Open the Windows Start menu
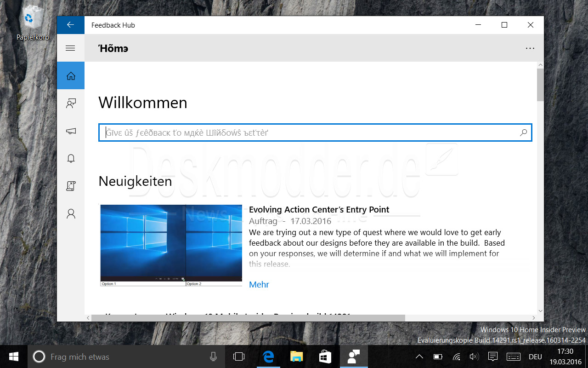588x368 pixels. 14,356
